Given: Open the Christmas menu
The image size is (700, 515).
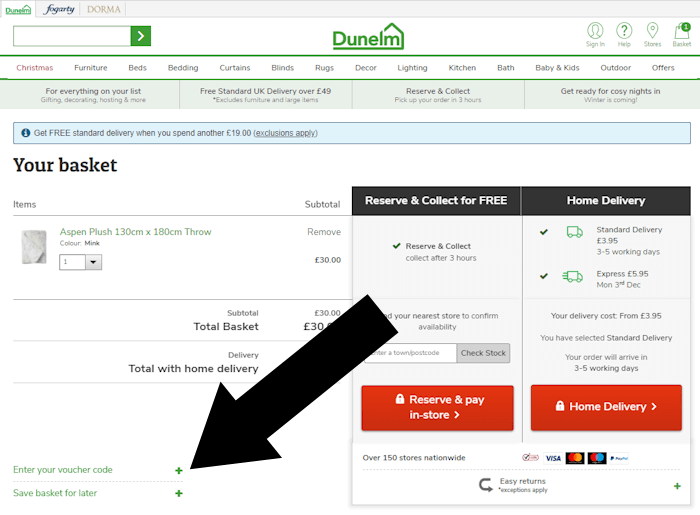Looking at the screenshot, I should [35, 68].
